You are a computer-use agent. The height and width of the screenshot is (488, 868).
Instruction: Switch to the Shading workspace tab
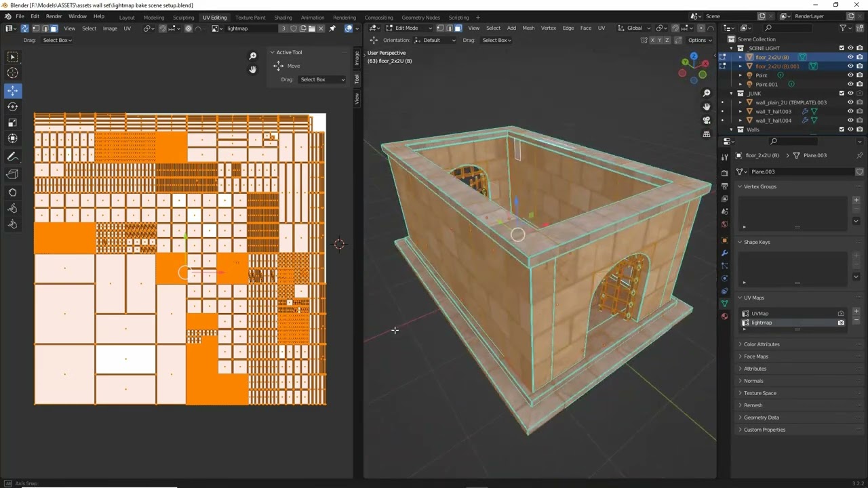283,17
